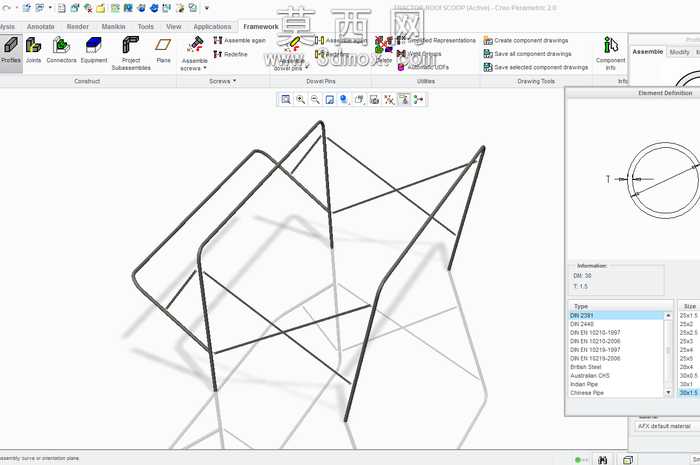Select size 30x1.5 in Size list
This screenshot has width=700, height=465.
(x=689, y=393)
